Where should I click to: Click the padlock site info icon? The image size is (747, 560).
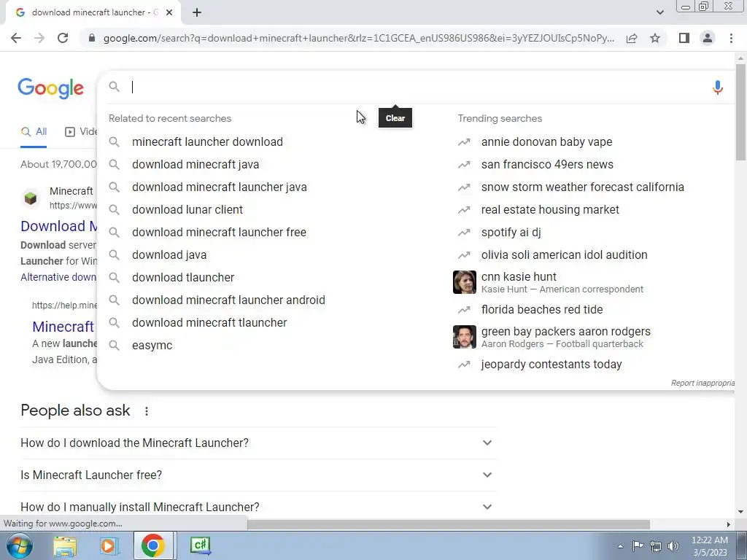tap(92, 38)
